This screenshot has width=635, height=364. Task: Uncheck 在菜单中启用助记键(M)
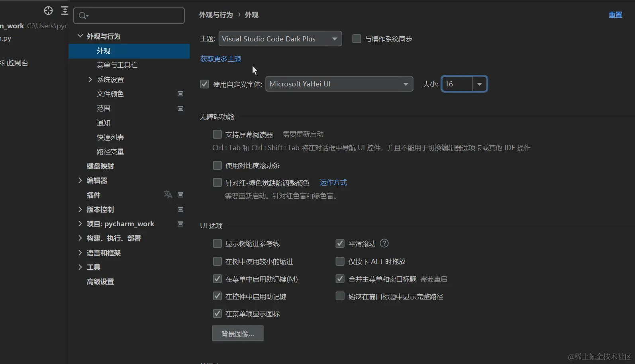click(217, 279)
